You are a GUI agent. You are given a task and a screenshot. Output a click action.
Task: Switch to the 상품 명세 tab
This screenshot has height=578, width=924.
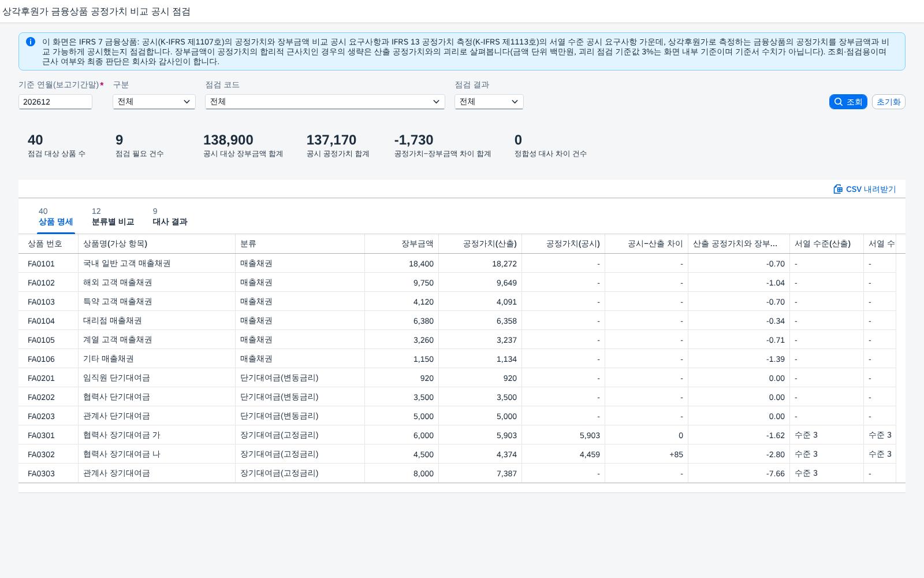click(x=56, y=217)
